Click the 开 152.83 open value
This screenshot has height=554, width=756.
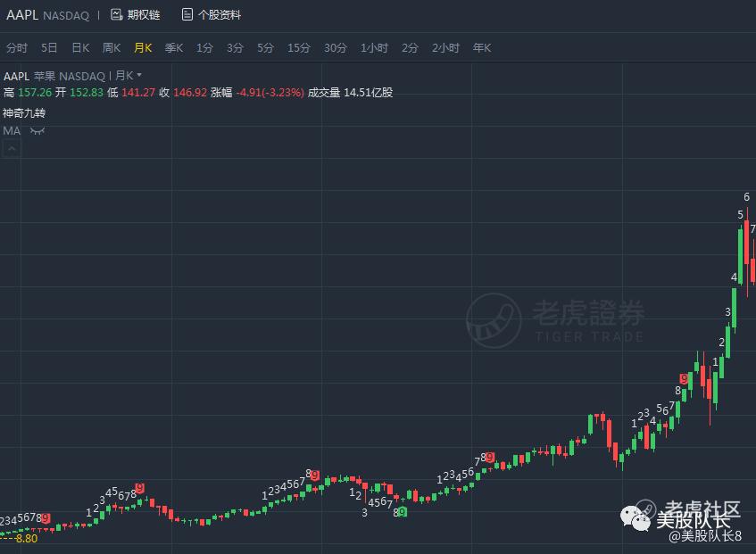pos(79,92)
